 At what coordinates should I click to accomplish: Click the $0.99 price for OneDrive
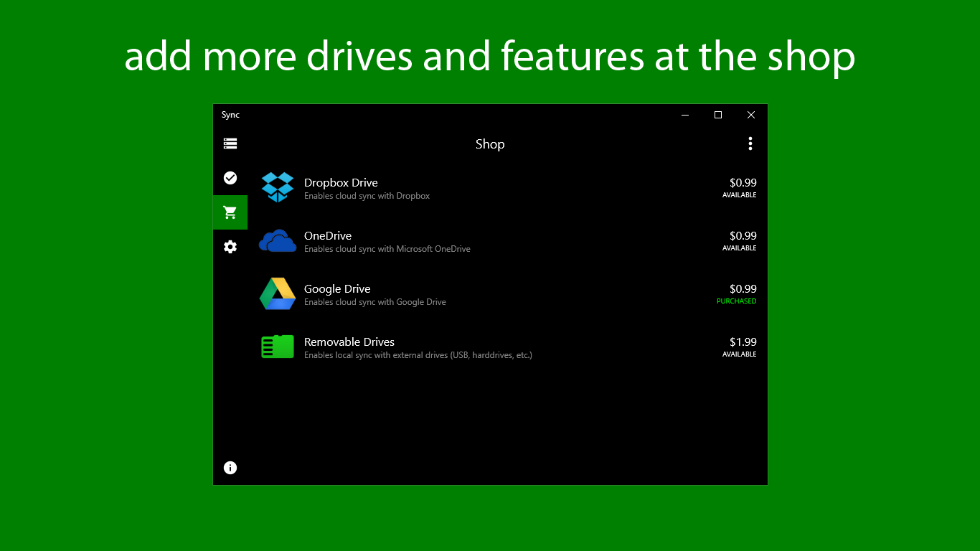743,235
